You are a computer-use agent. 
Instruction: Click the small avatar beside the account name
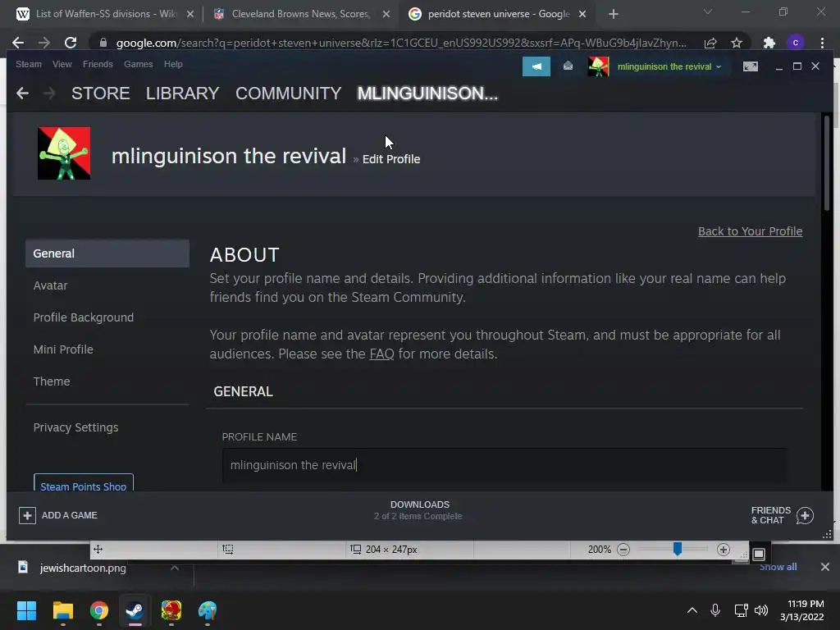click(x=598, y=66)
